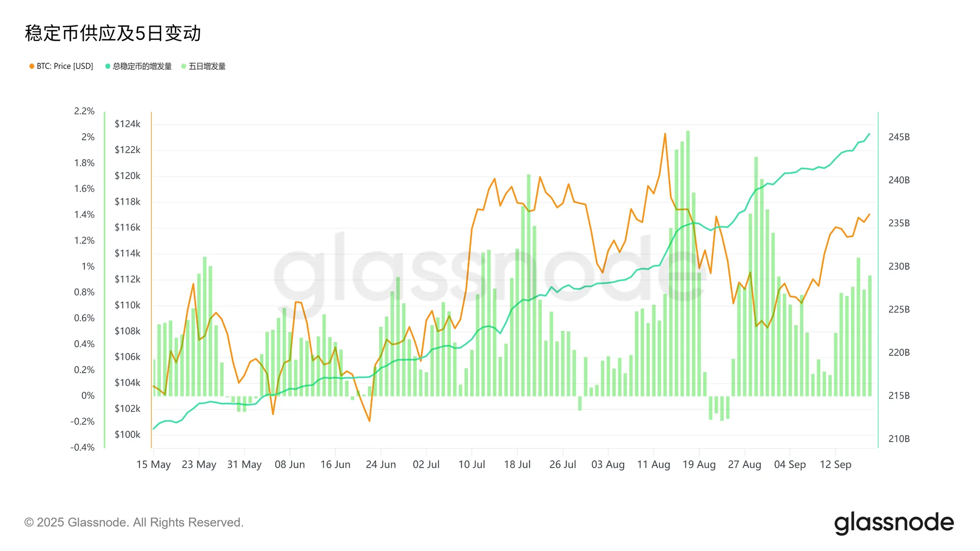Click the 2.2% percentage axis label
Image resolution: width=980 pixels, height=551 pixels.
click(84, 111)
